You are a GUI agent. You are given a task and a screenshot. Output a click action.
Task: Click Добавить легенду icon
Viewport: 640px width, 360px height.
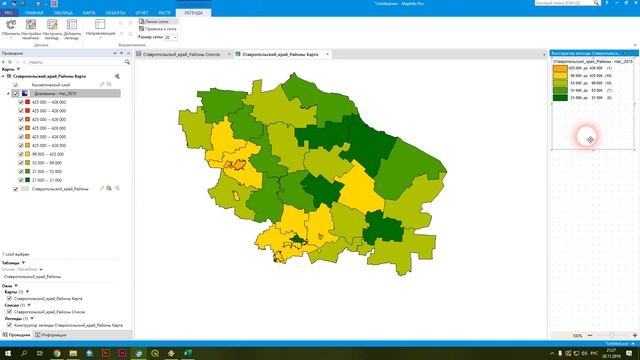[x=72, y=24]
